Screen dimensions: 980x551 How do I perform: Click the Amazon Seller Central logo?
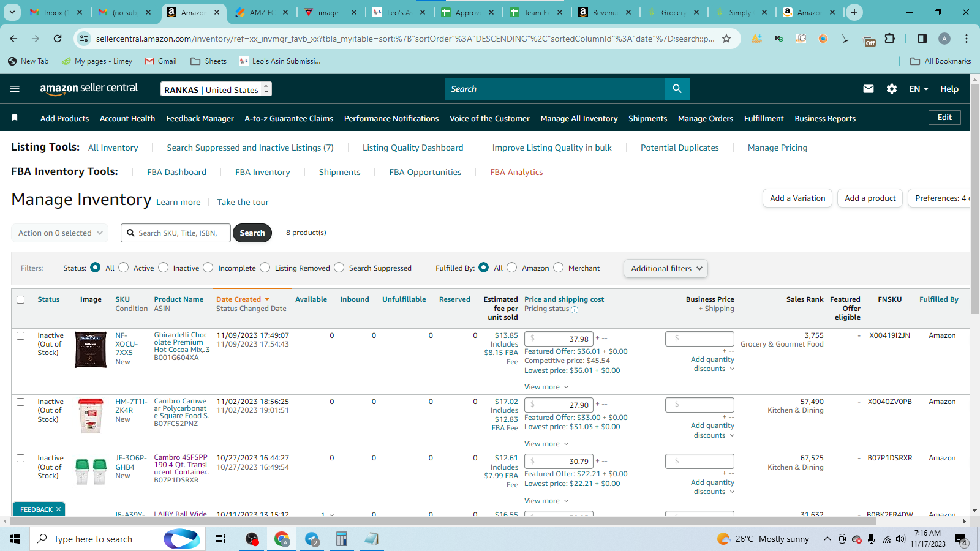coord(89,89)
